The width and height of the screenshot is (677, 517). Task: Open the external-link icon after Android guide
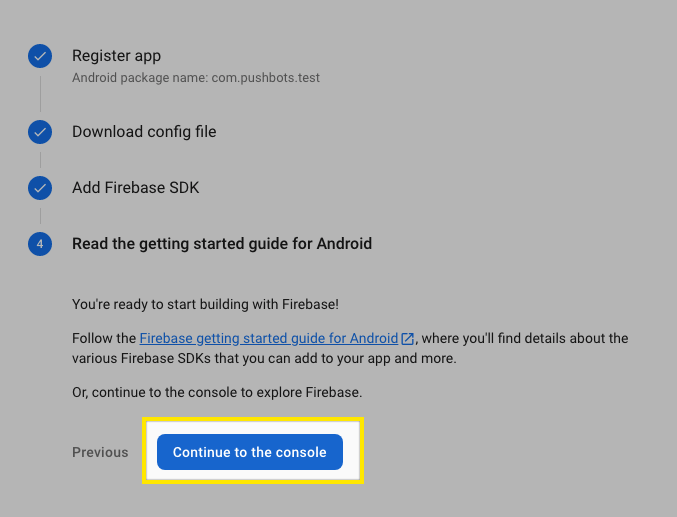click(407, 339)
